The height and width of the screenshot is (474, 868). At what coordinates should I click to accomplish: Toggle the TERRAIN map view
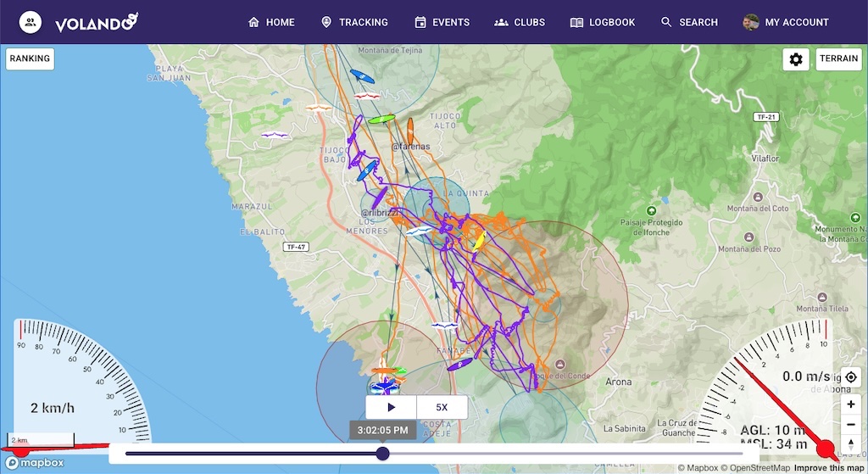[838, 59]
